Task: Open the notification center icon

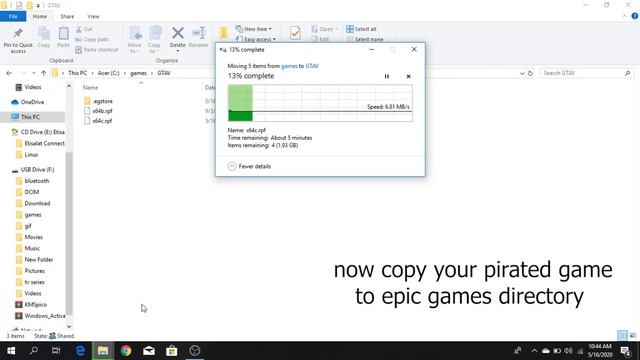Action: (x=626, y=351)
